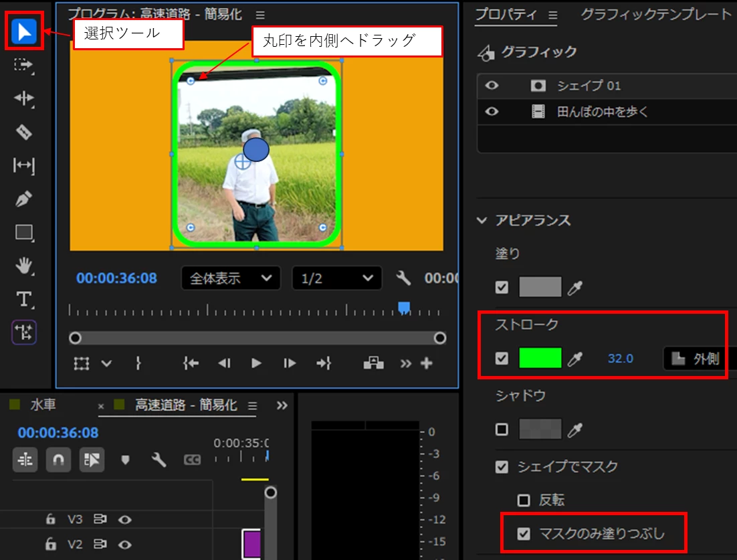Hide the 田んぼの中を歩く layer
737x560 pixels.
click(x=492, y=112)
